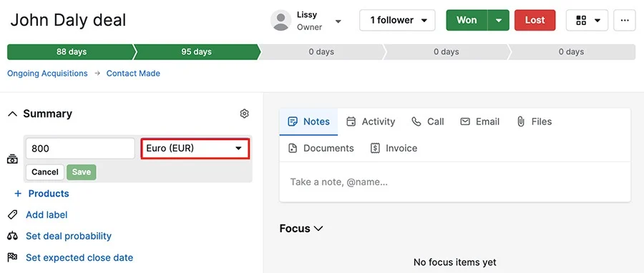The image size is (644, 273).
Task: Click the expected close date flag icon
Action: 13,257
